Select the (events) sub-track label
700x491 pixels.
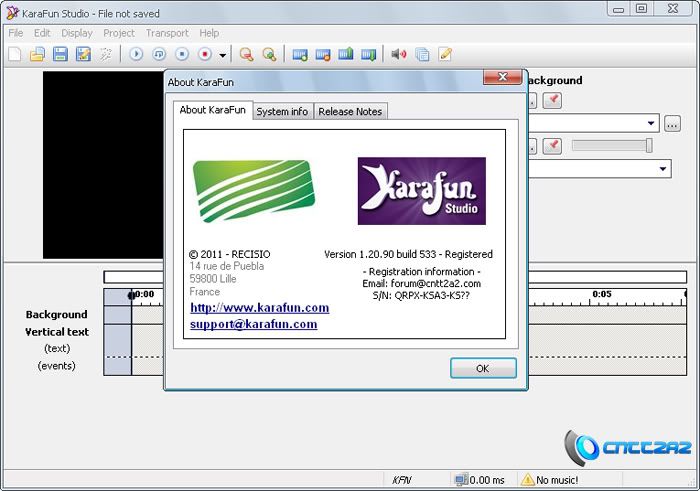[x=57, y=366]
